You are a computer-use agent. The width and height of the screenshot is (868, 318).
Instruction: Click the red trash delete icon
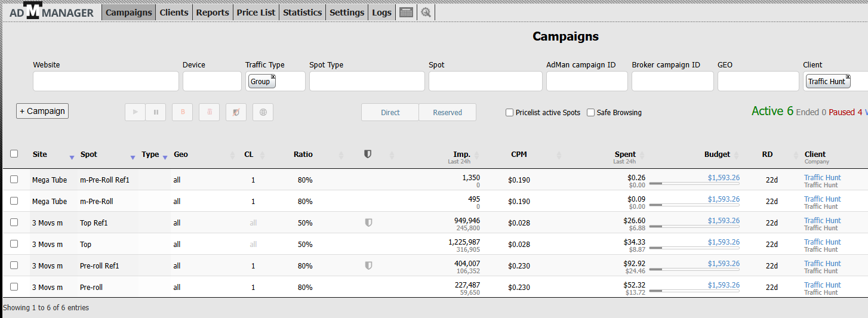(x=209, y=112)
